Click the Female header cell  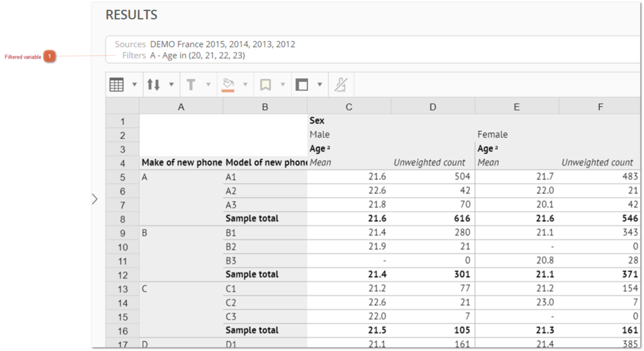pyautogui.click(x=492, y=134)
